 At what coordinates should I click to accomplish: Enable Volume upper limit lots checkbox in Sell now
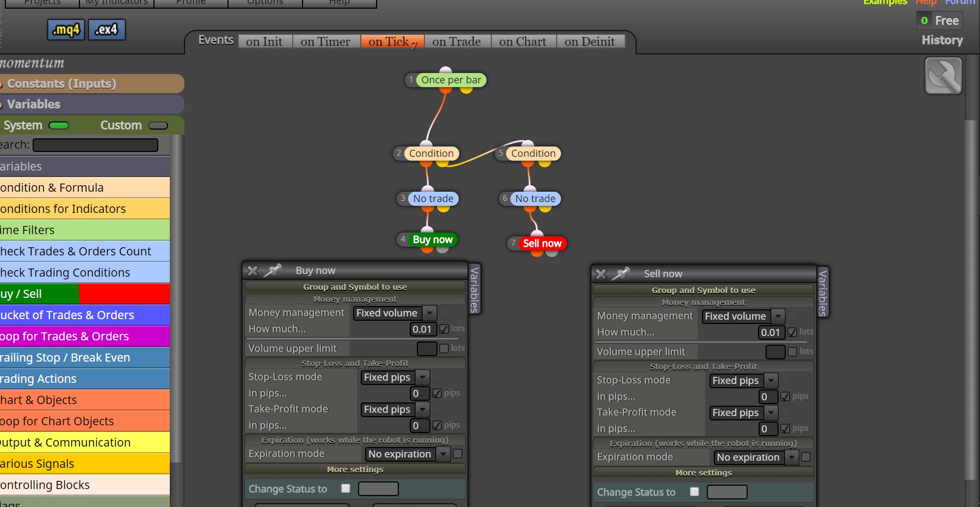(x=792, y=352)
